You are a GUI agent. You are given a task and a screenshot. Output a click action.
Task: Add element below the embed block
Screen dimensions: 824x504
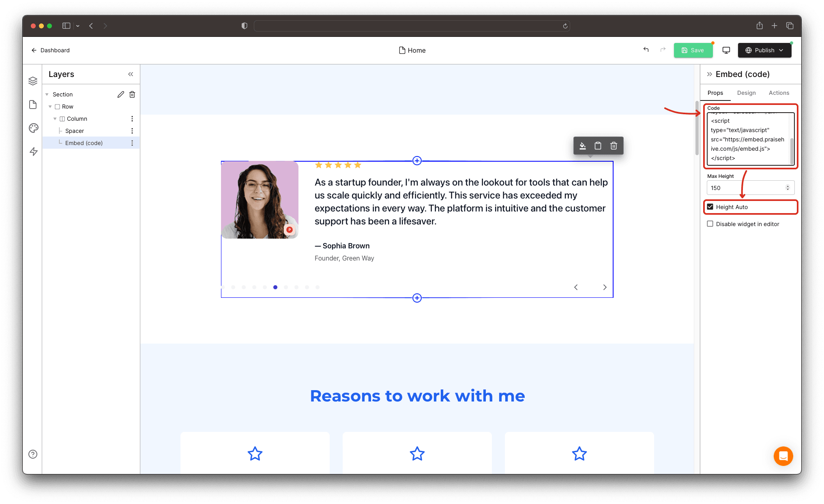417,298
